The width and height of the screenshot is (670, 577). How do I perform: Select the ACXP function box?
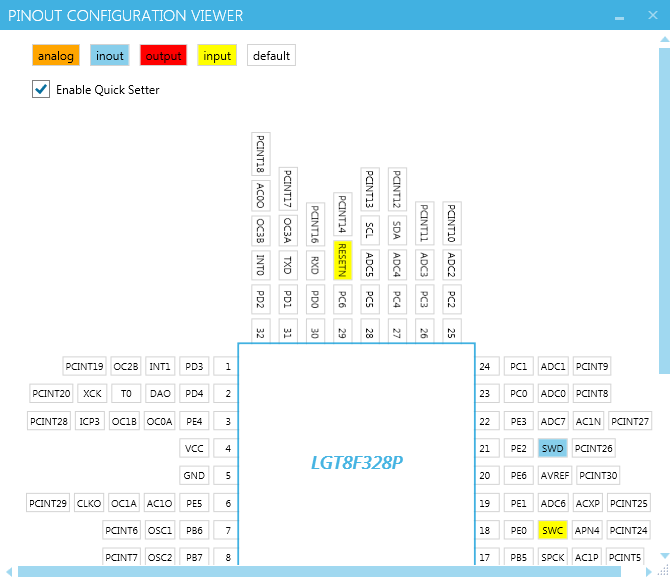click(588, 503)
